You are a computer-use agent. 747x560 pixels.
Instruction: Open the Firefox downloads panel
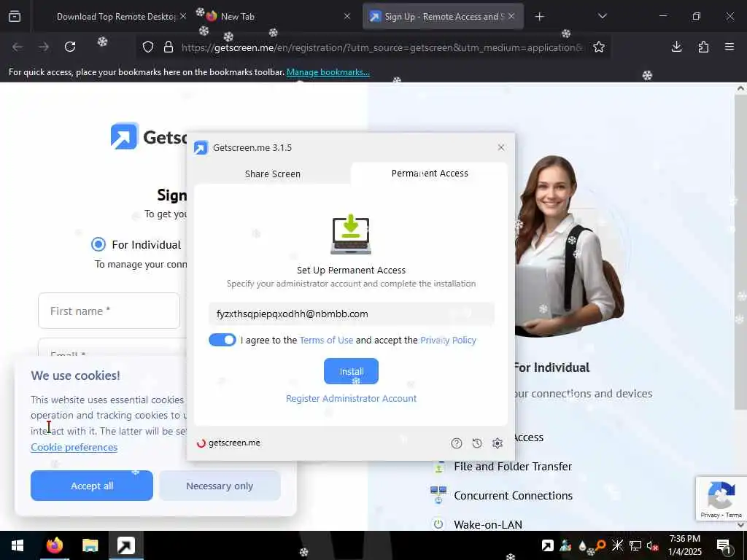click(676, 47)
